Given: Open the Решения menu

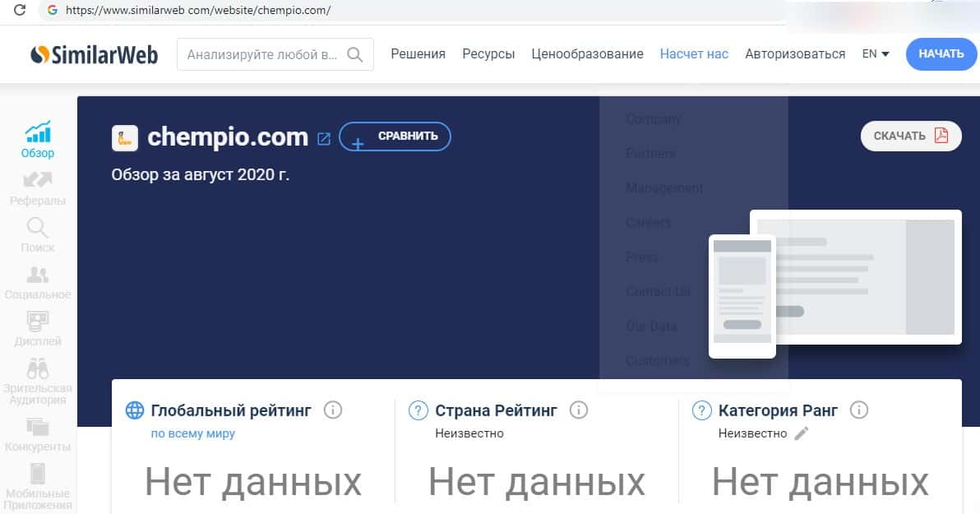Looking at the screenshot, I should (418, 53).
